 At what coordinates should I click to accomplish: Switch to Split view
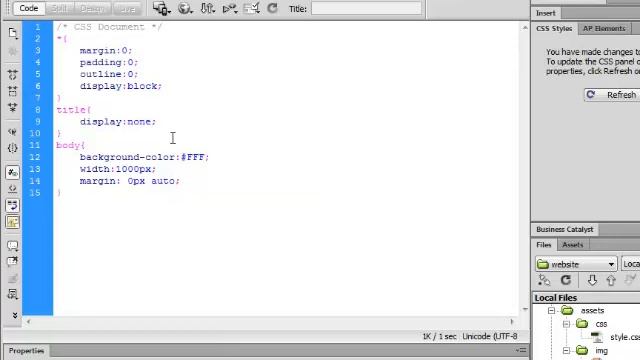59,8
